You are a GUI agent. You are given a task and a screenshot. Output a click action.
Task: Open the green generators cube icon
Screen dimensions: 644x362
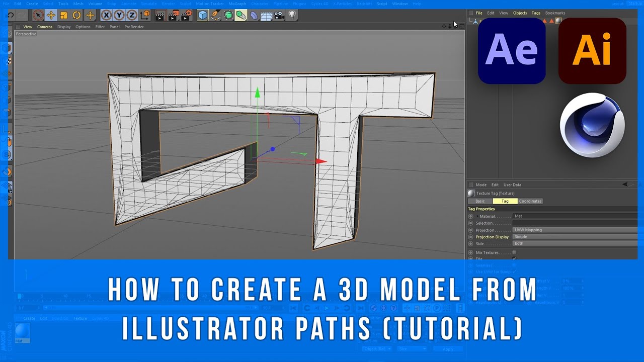[x=228, y=15]
